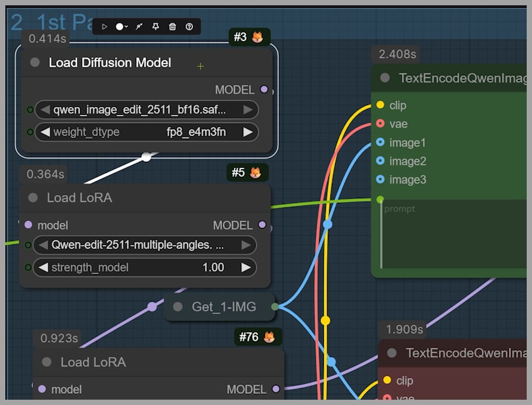The width and height of the screenshot is (532, 405).
Task: Open the node color picker dropdown
Action: coord(122,26)
